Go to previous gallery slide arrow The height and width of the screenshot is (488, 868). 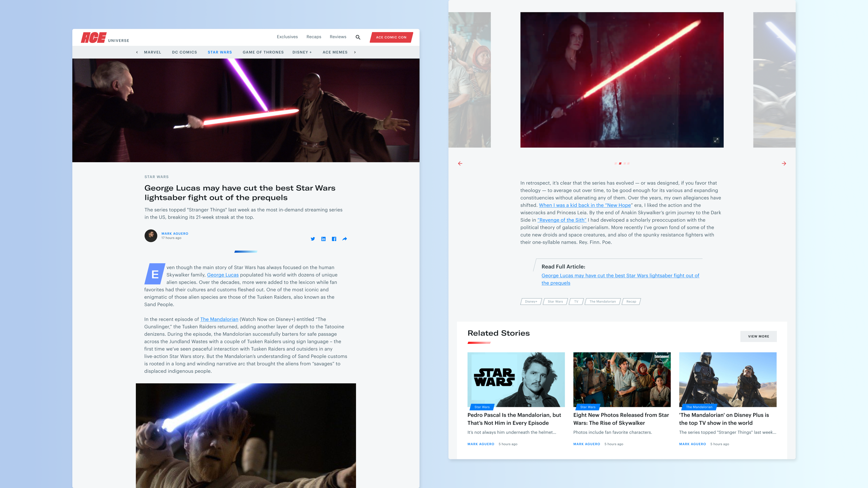[x=460, y=163]
